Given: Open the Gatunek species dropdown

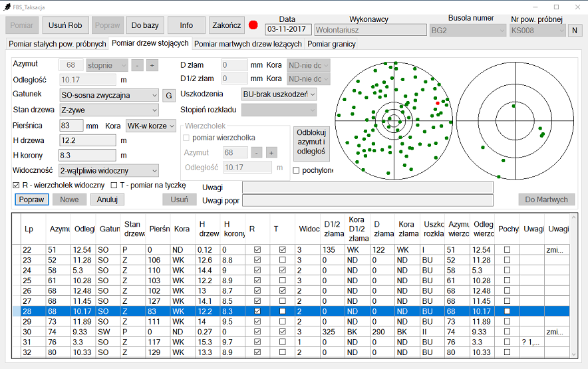Looking at the screenshot, I should point(109,94).
